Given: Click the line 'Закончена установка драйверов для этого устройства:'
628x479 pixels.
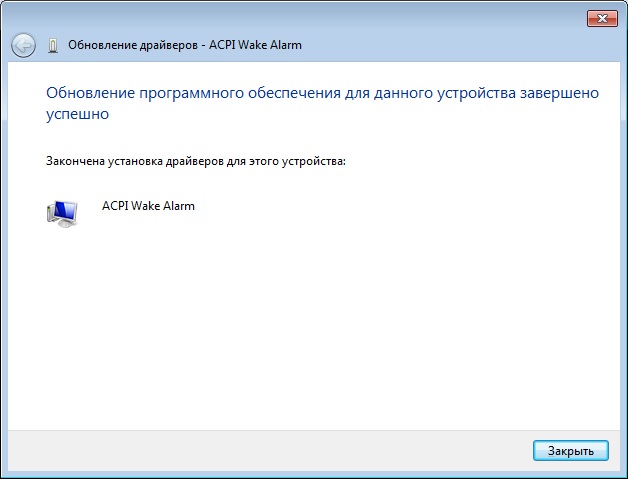Looking at the screenshot, I should (196, 161).
